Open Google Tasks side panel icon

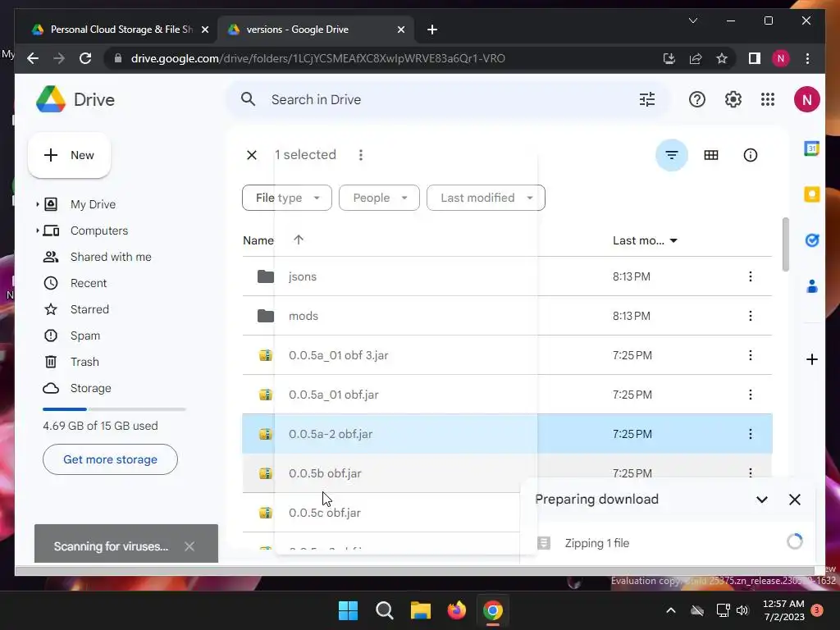tap(811, 240)
